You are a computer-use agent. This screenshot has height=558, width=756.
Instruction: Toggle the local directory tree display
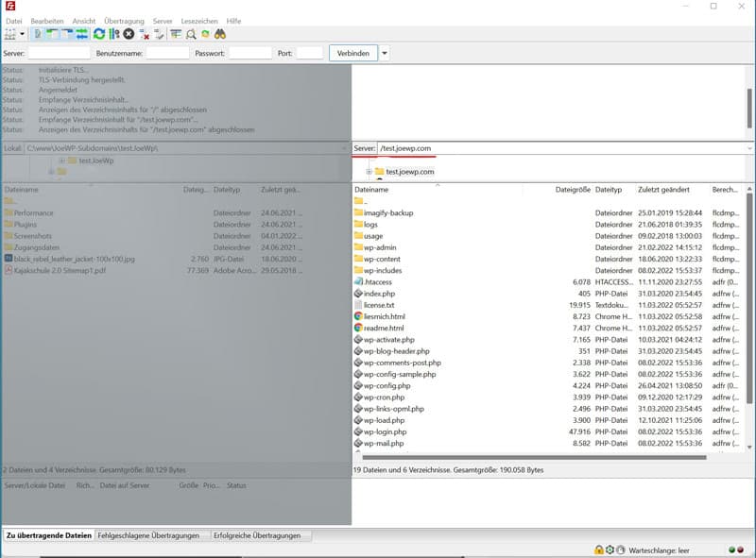point(53,34)
